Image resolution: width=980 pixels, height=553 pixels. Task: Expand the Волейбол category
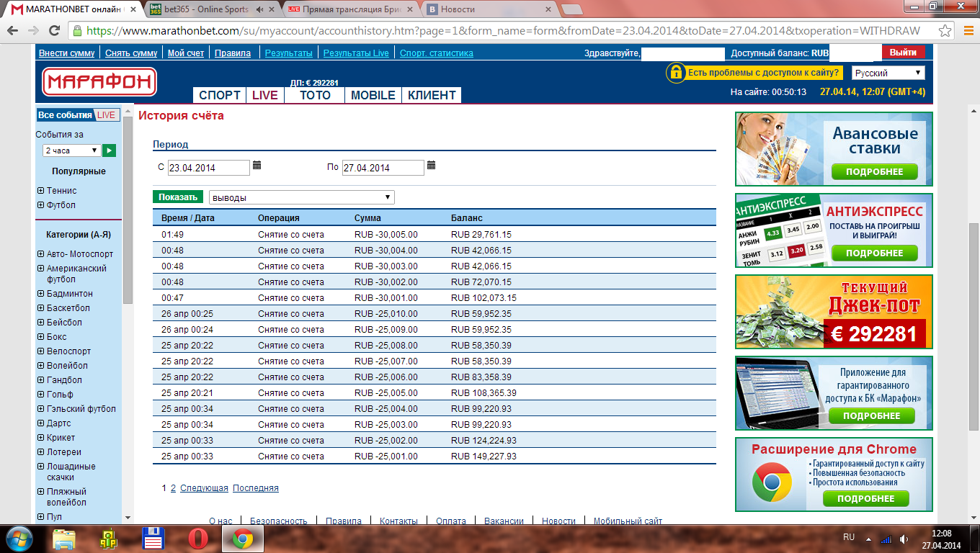40,366
